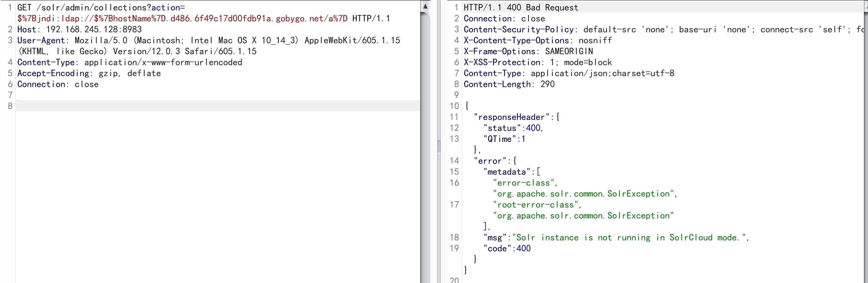Click request Content-Type application/x-www-form-urlencoded value
The height and width of the screenshot is (283, 868).
coord(163,62)
